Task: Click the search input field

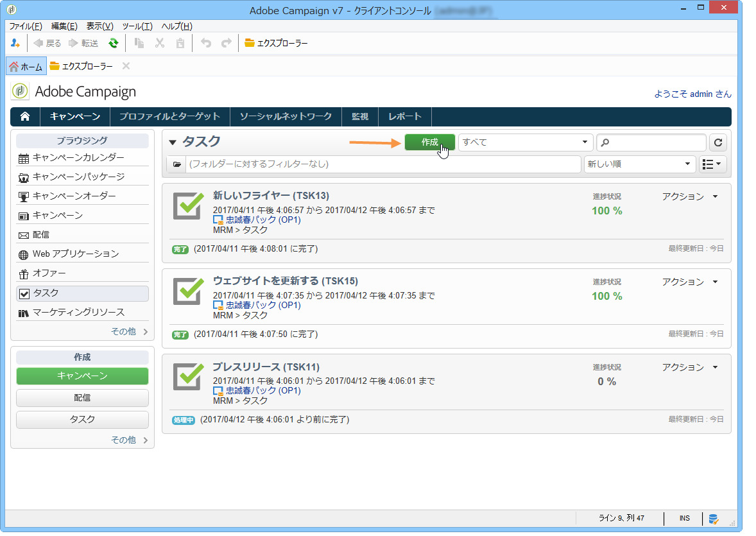Action: (x=651, y=143)
